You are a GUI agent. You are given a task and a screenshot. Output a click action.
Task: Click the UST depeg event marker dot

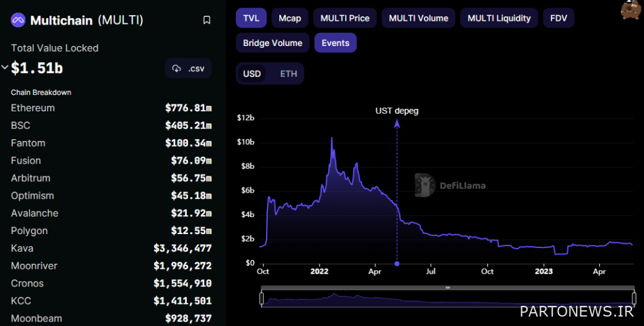click(x=397, y=264)
